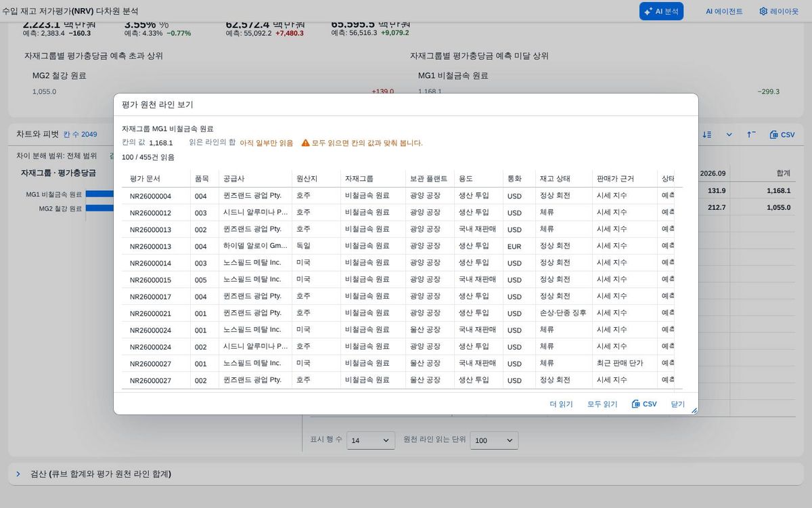Open the chevron dropdown next to sort icon
Screen dimensions: 812x508
[x=729, y=135]
